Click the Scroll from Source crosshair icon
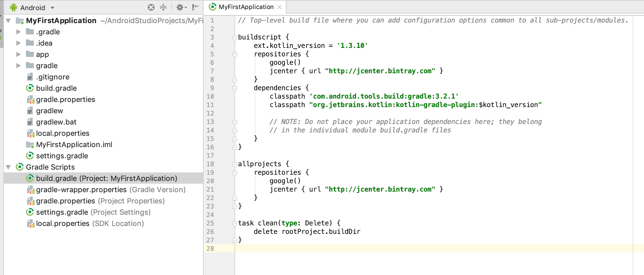 click(x=151, y=8)
